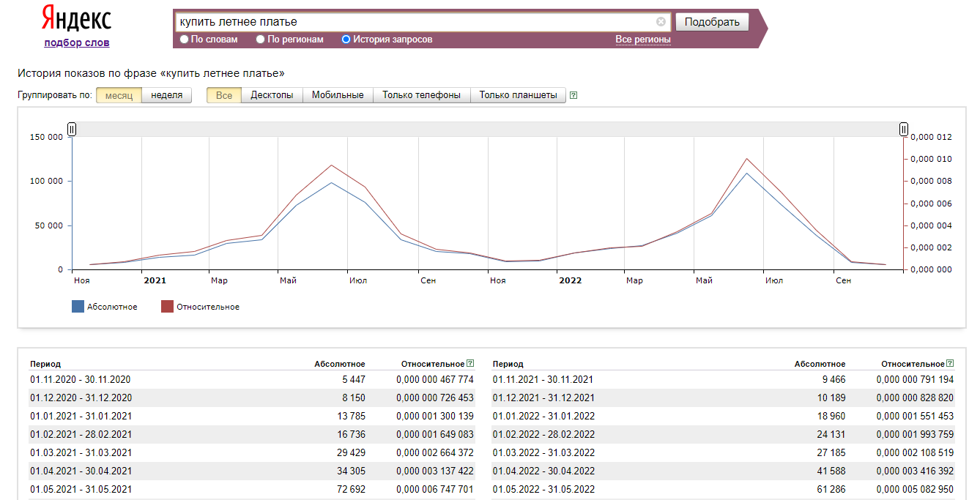
Task: Click the Подобрать button
Action: (712, 22)
